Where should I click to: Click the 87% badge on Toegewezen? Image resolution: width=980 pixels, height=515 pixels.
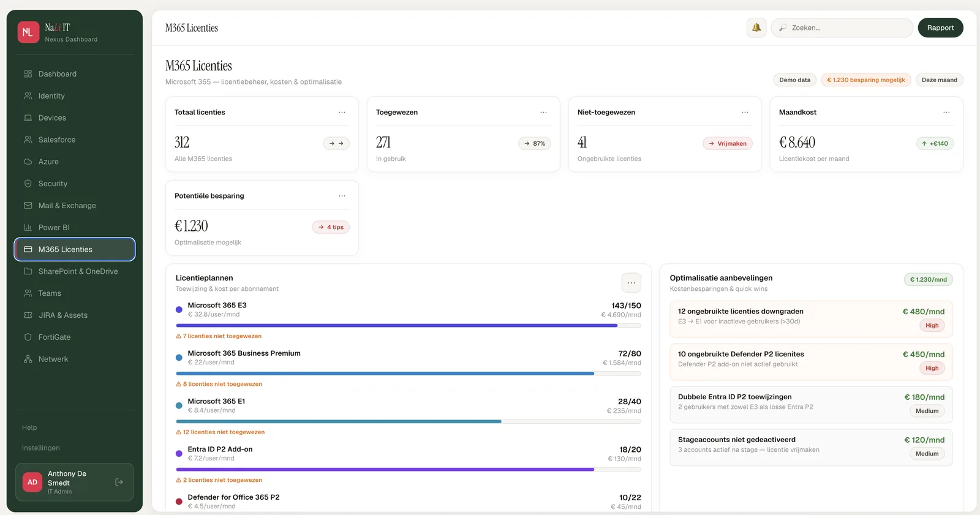[x=535, y=144]
